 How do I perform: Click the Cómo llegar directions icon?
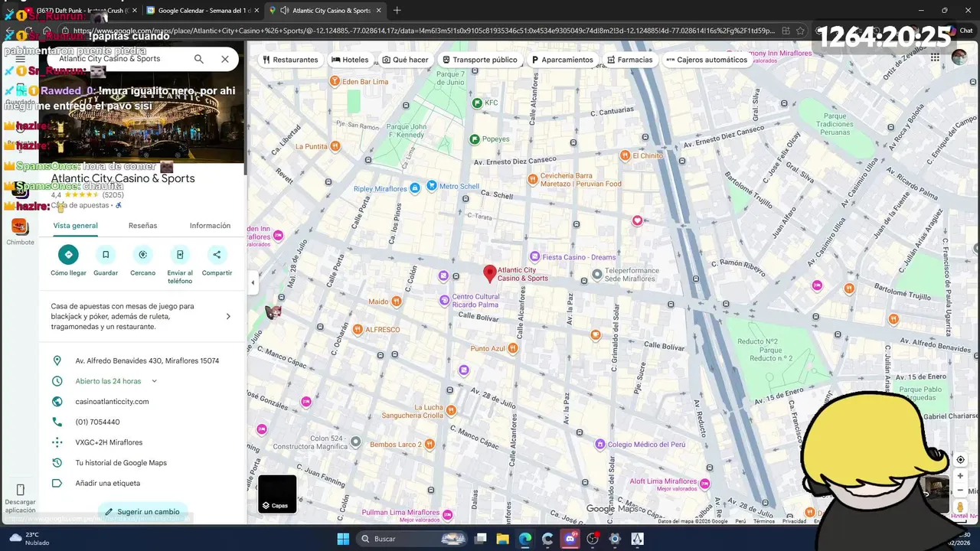[x=68, y=255]
